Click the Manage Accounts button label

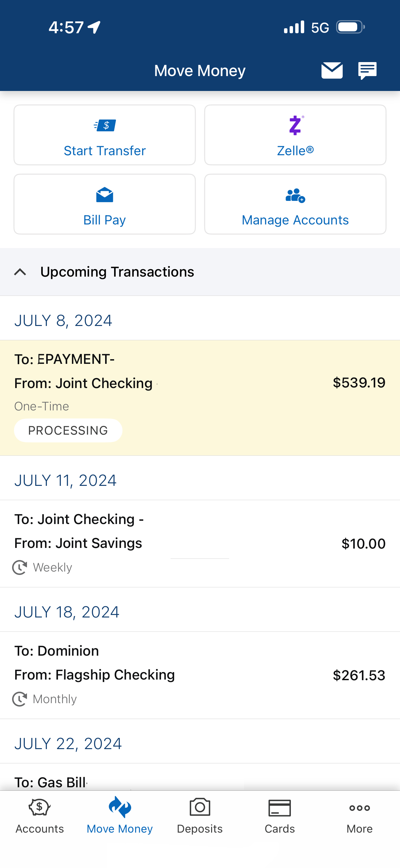295,220
